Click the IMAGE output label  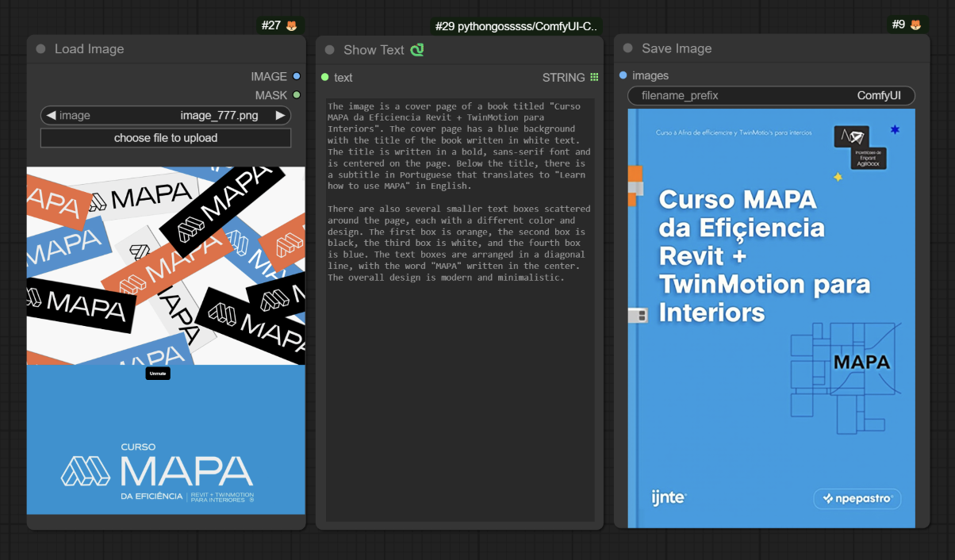pos(269,76)
